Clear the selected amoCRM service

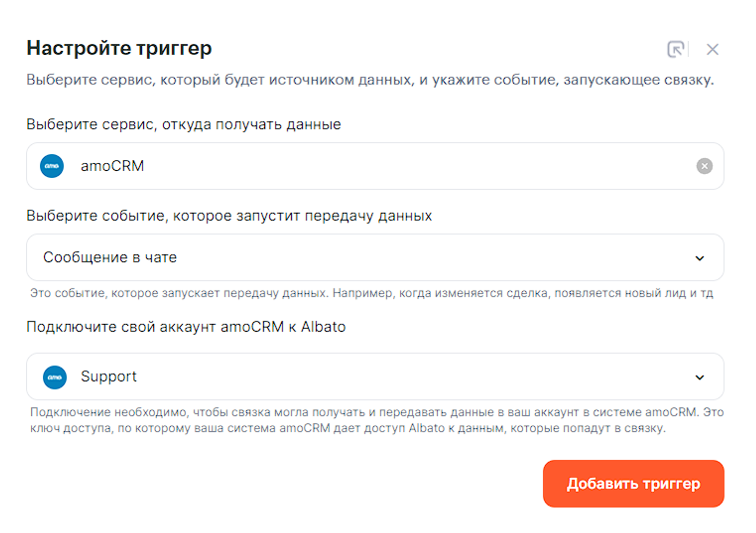pyautogui.click(x=704, y=166)
